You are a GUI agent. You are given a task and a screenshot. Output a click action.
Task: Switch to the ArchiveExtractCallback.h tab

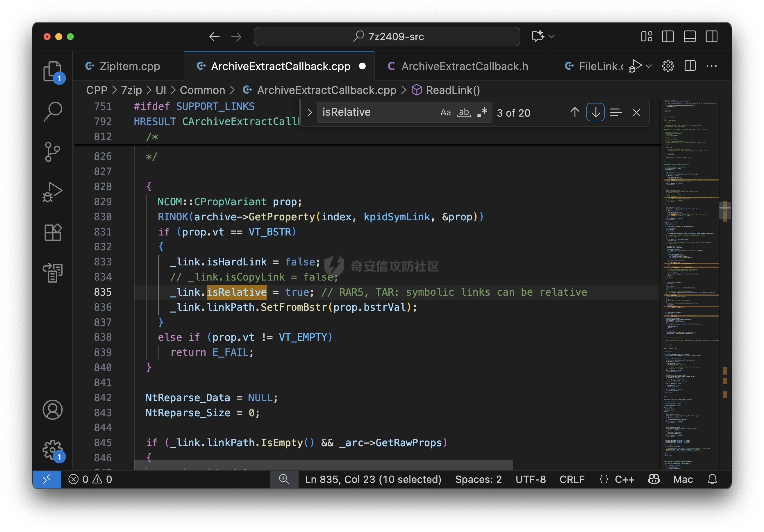point(464,66)
